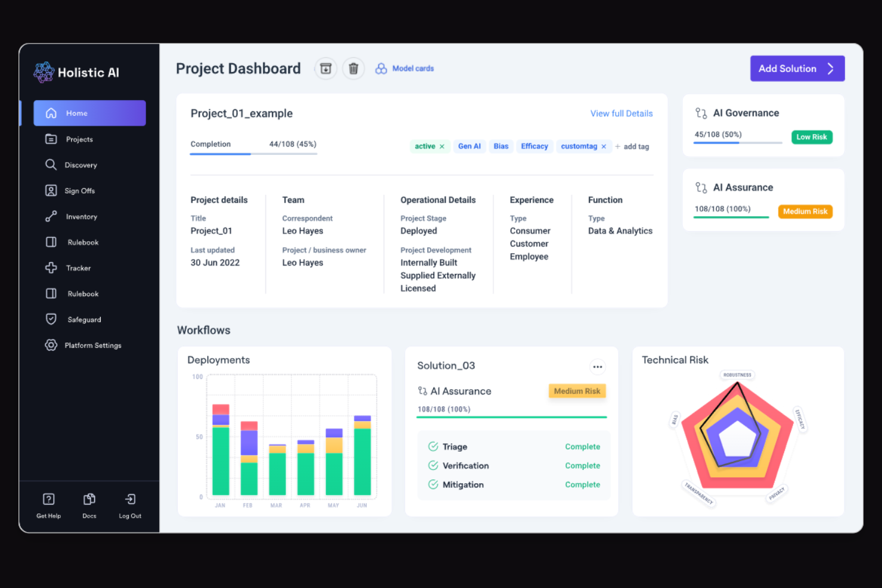The height and width of the screenshot is (588, 882).
Task: Click the Get Help icon
Action: click(x=48, y=499)
